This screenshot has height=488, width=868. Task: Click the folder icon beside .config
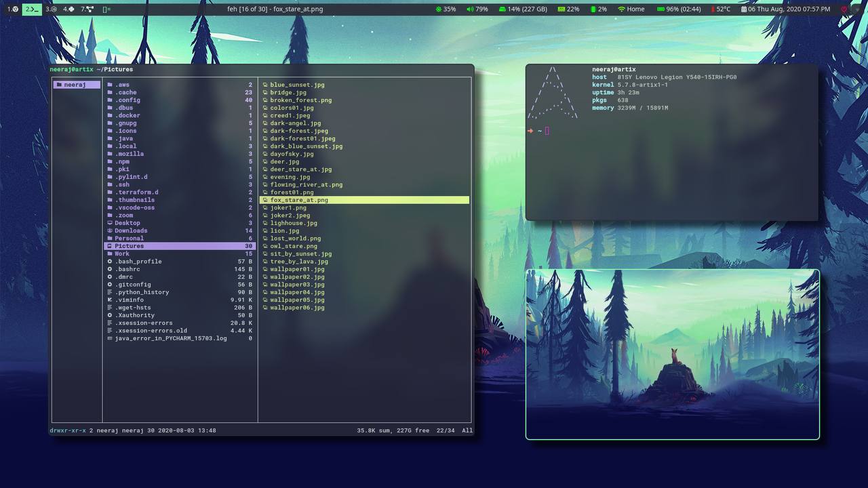point(110,100)
